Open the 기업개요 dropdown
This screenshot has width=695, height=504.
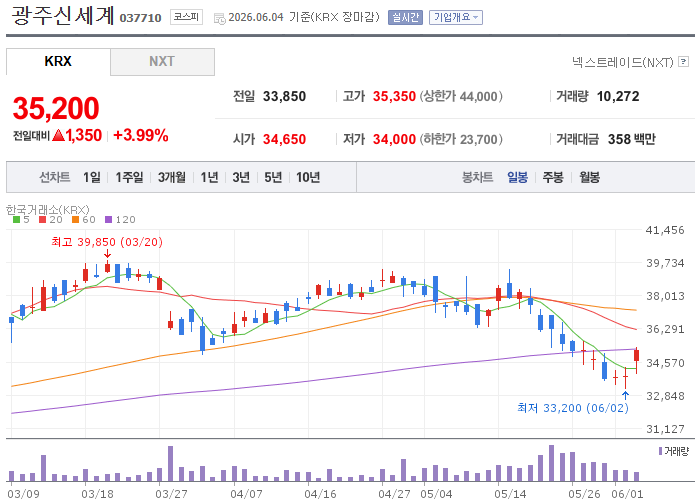click(456, 17)
